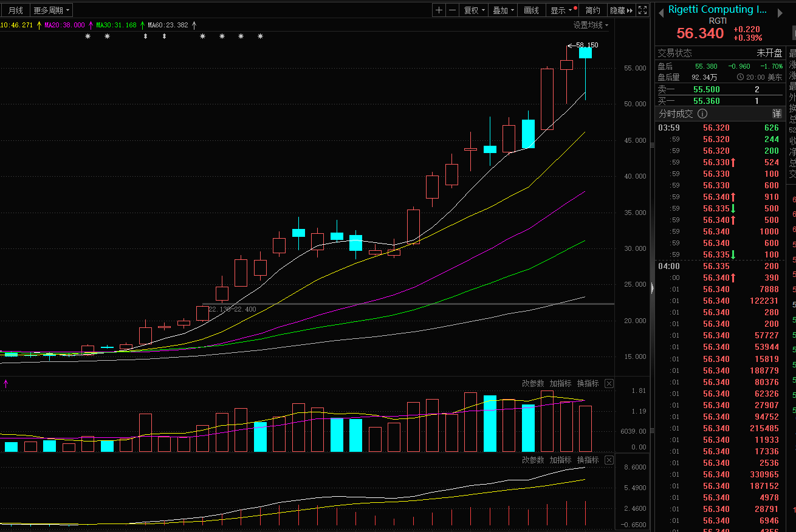The width and height of the screenshot is (796, 532).
Task: Select the 月线 monthly chart tab
Action: coord(15,10)
